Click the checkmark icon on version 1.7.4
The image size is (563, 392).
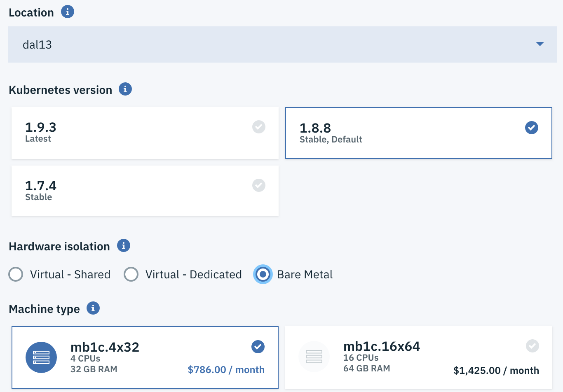coord(259,185)
